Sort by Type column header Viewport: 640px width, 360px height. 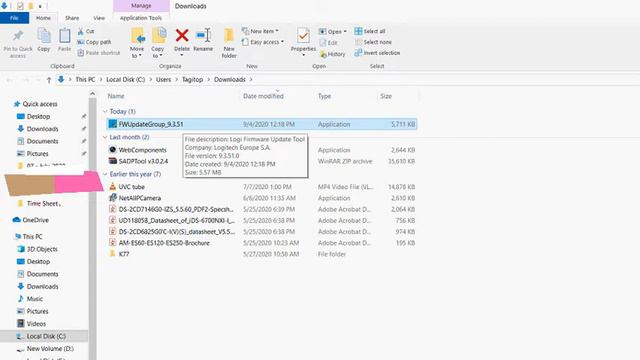point(324,96)
